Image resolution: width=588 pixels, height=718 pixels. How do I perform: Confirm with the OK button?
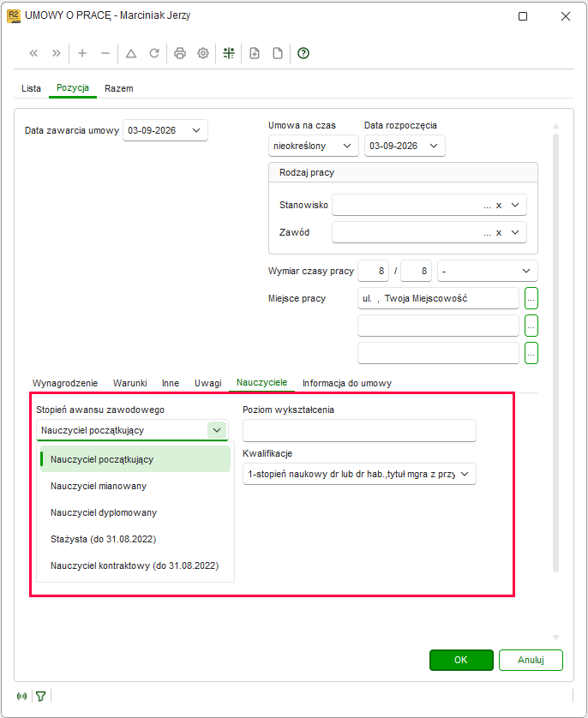(461, 660)
